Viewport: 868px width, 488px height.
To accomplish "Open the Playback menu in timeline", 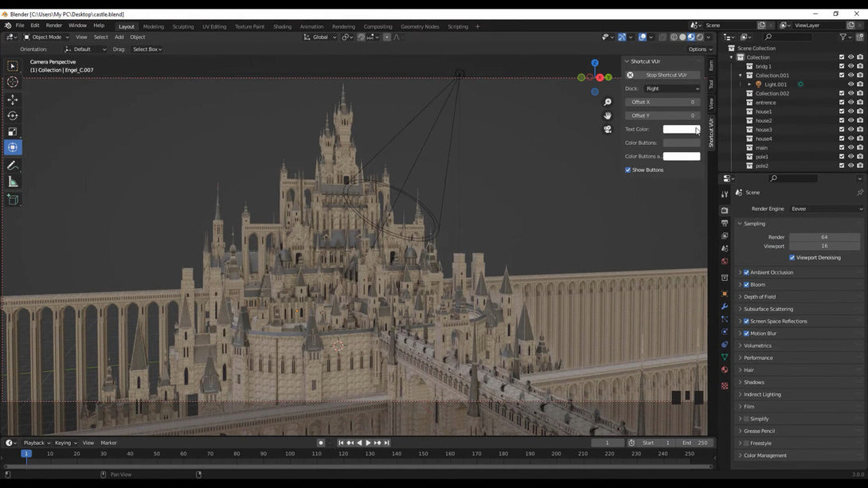I will (37, 443).
